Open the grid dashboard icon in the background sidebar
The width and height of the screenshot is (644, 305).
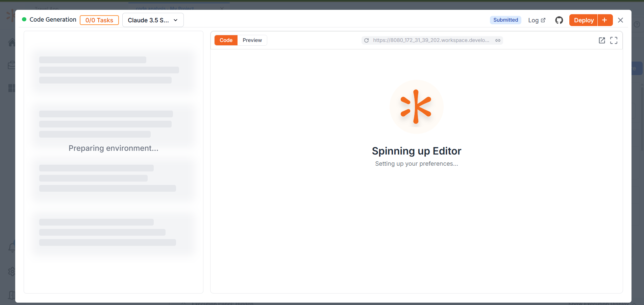(11, 88)
